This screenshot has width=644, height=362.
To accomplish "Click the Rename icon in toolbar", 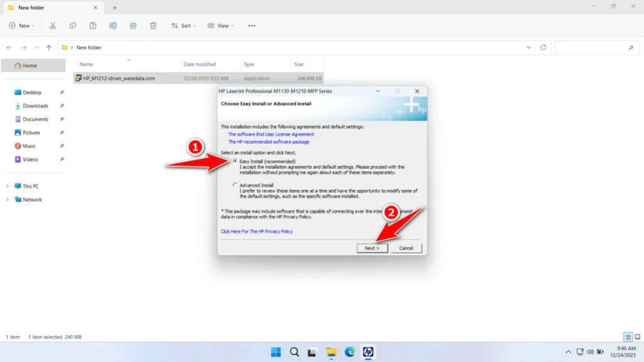I will (x=113, y=26).
